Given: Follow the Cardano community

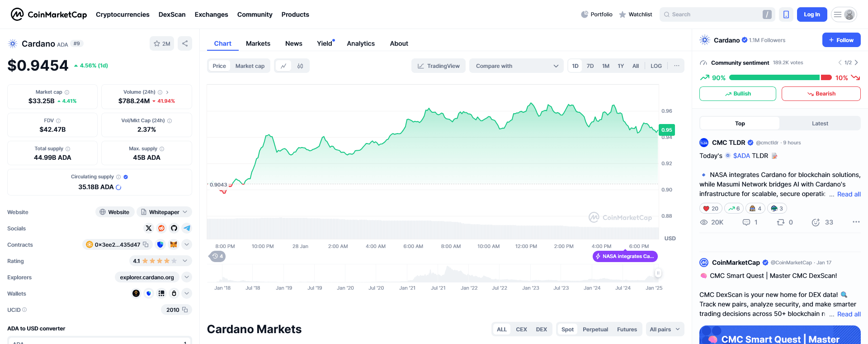Looking at the screenshot, I should point(841,40).
